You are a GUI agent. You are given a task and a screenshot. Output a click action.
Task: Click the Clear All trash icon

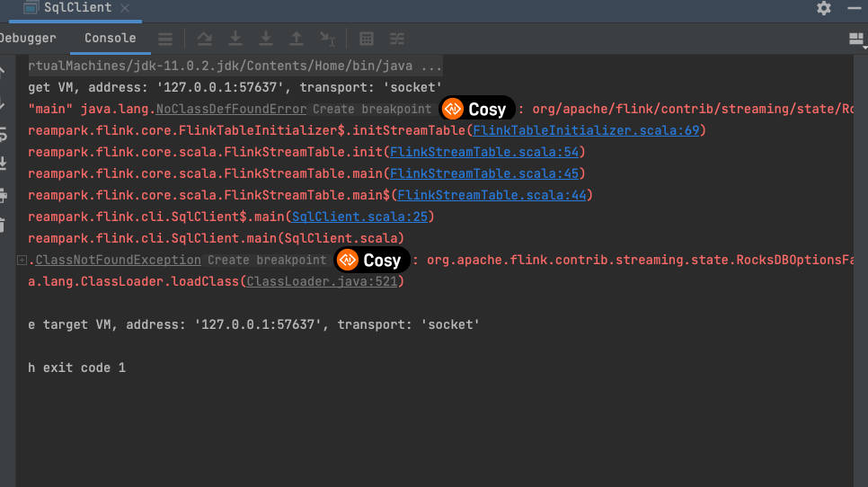click(3, 225)
